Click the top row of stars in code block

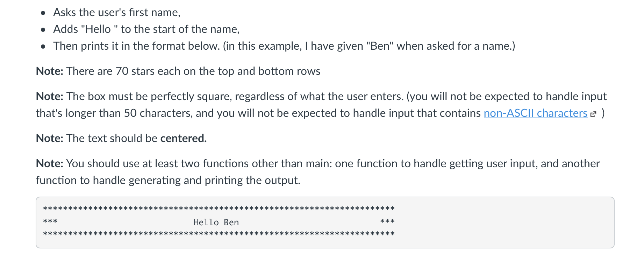[219, 209]
